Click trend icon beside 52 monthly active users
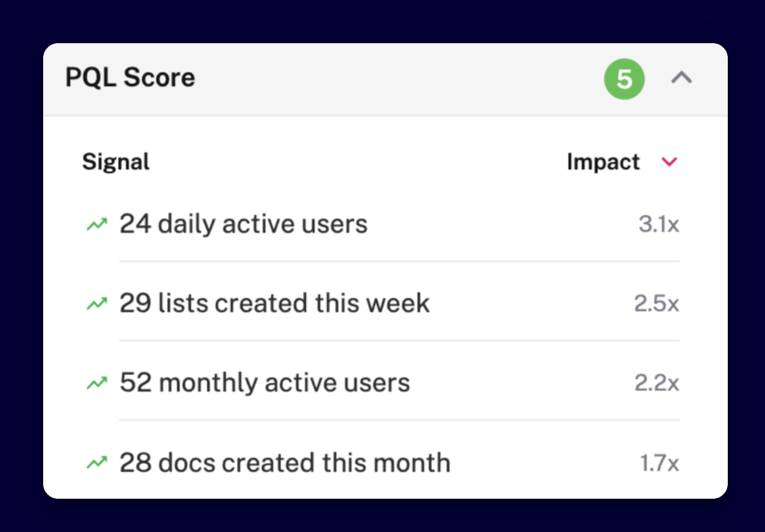This screenshot has width=765, height=532. point(97,383)
